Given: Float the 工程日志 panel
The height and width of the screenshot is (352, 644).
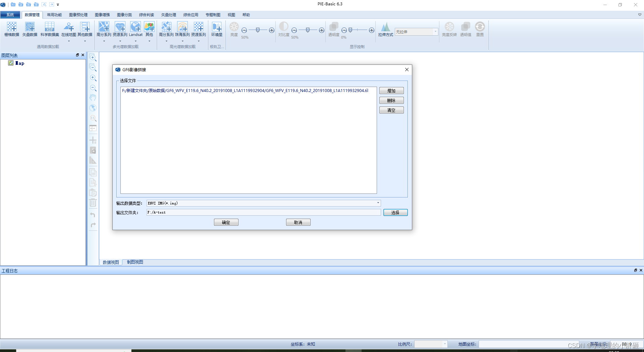Looking at the screenshot, I should [x=635, y=270].
